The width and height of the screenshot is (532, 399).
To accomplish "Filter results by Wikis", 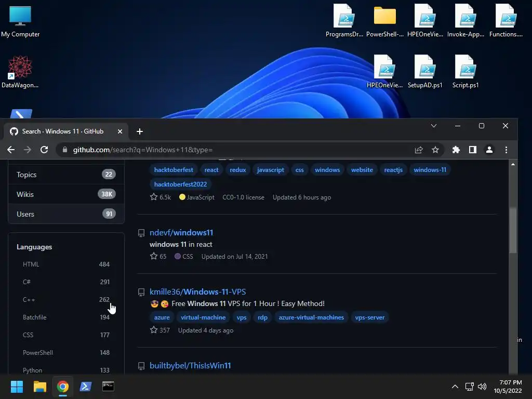I will [66, 194].
